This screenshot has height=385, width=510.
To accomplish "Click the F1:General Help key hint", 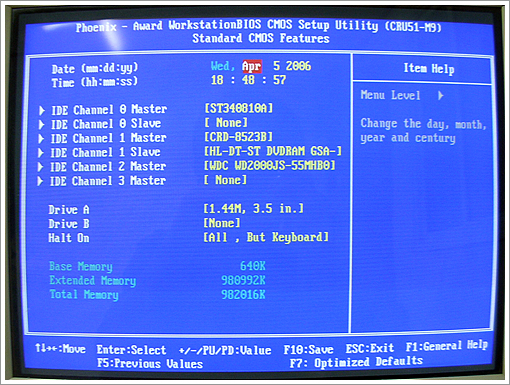I will 447,346.
